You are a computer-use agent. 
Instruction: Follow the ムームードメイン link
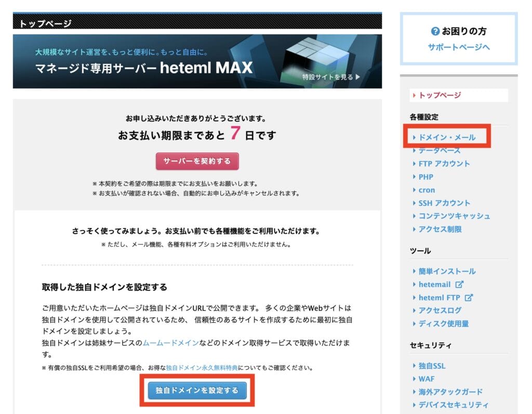(x=170, y=343)
